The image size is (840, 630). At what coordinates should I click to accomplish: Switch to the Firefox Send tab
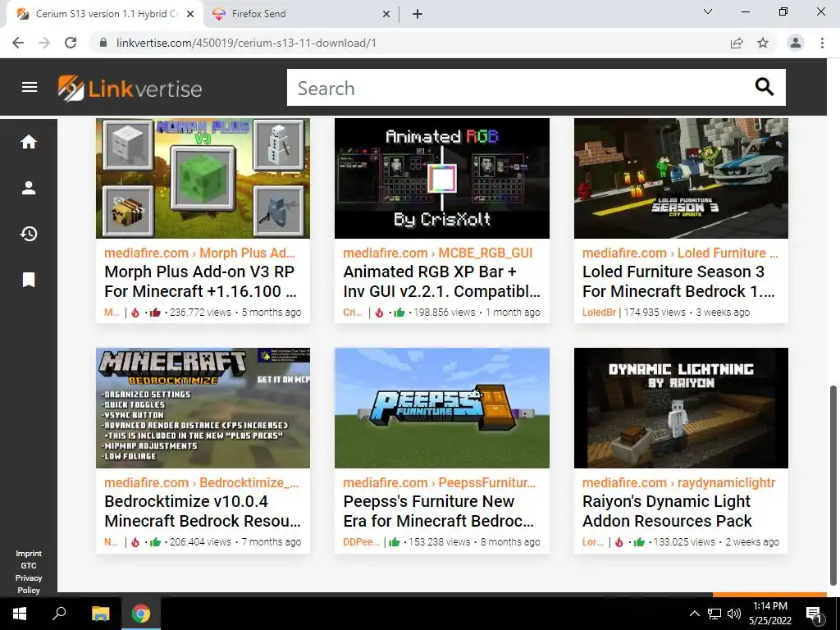pyautogui.click(x=300, y=14)
